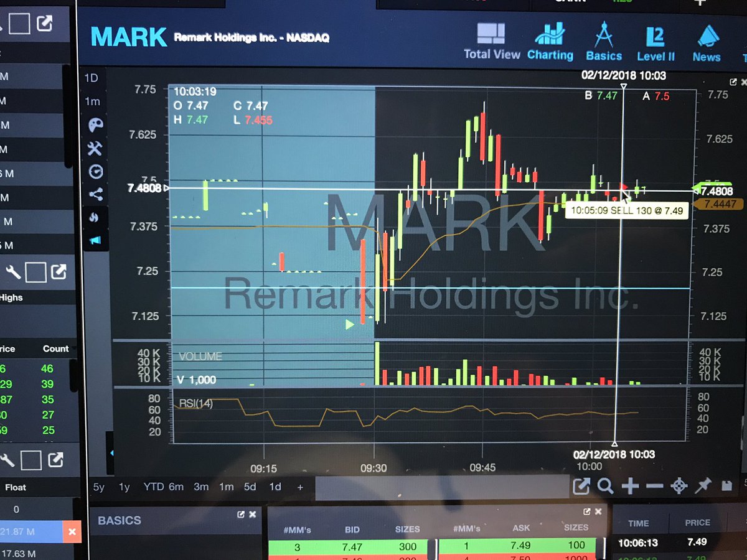Click the SELL 130 @ 7.49 trade tooltip

pyautogui.click(x=626, y=210)
